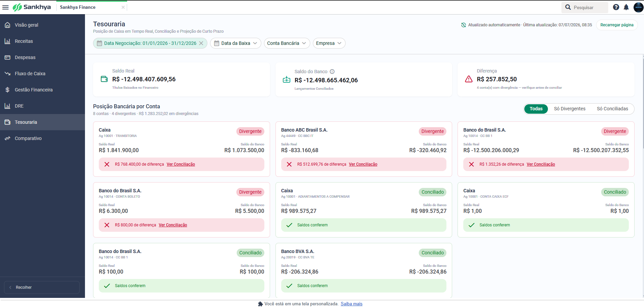Viewport: 644px width, 307px height.
Task: Expand the Empresa dropdown
Action: pyautogui.click(x=329, y=43)
